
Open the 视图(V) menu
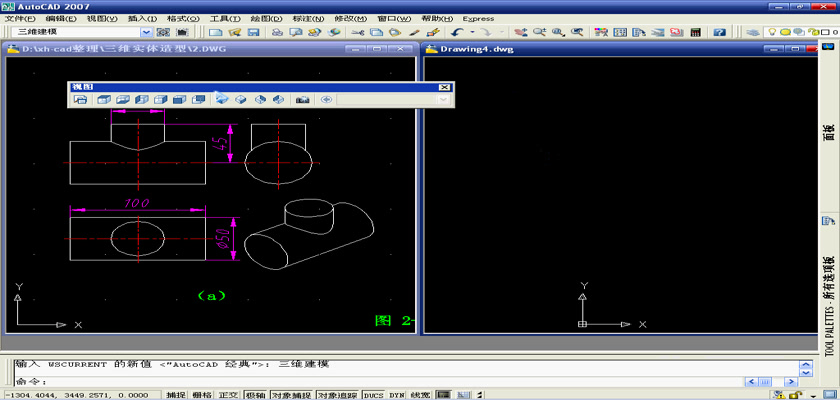(102, 19)
